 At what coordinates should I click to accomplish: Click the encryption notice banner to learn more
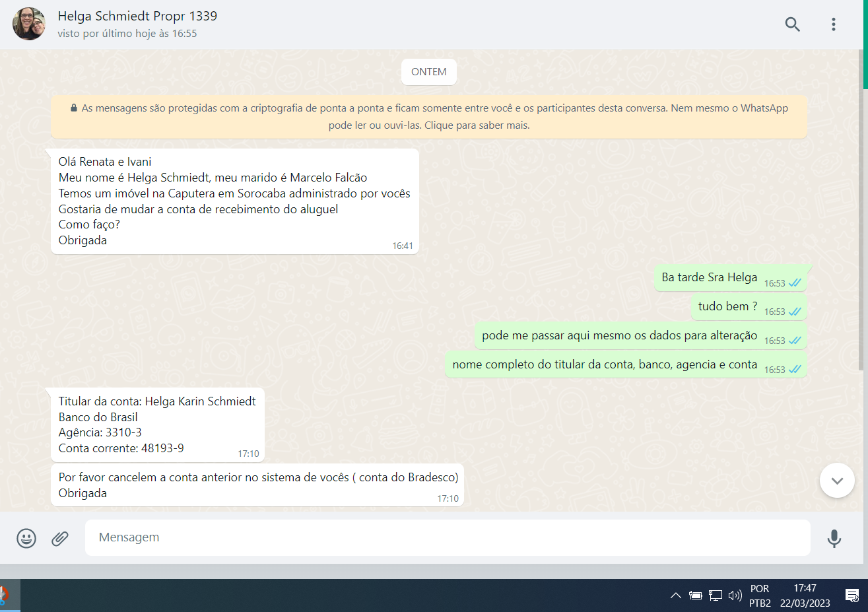click(429, 117)
